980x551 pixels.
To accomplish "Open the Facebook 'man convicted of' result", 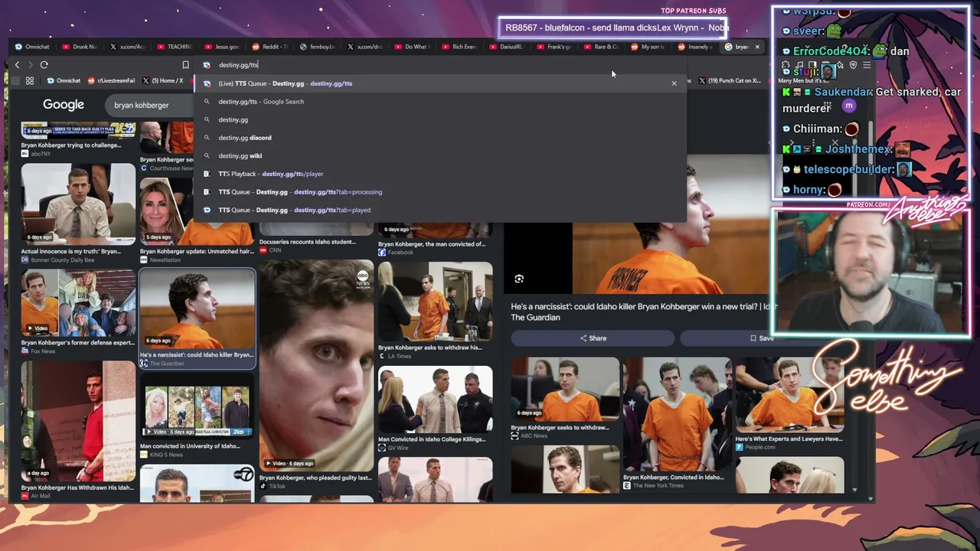I will tap(431, 244).
